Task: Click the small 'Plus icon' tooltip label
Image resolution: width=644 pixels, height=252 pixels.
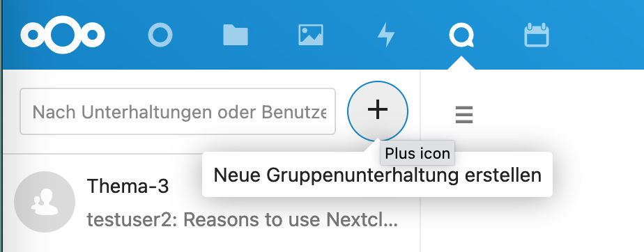Action: coord(417,153)
